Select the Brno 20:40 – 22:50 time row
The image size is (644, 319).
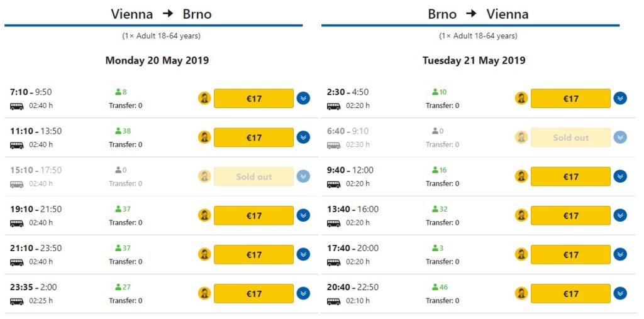coord(352,287)
